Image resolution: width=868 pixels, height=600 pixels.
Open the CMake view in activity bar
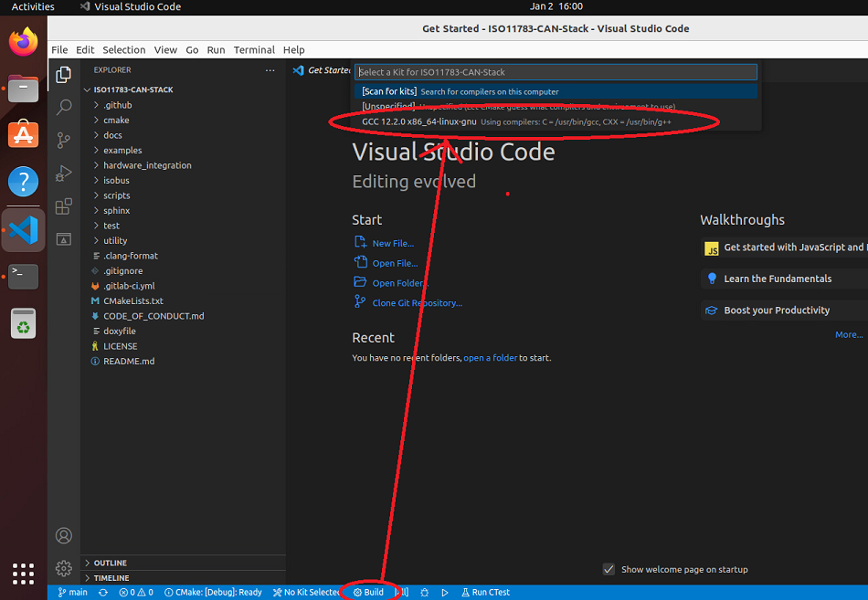coord(64,239)
